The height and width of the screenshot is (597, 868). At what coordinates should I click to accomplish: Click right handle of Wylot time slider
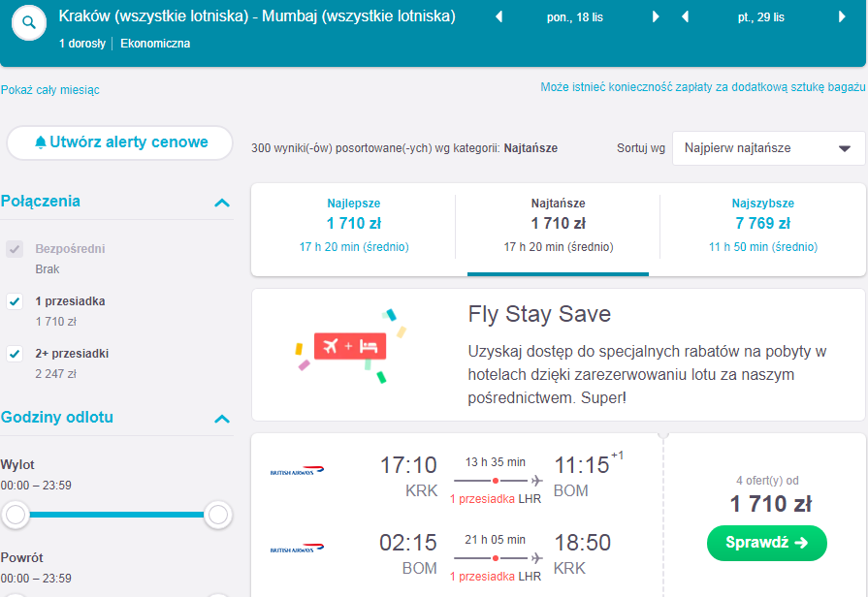click(218, 515)
